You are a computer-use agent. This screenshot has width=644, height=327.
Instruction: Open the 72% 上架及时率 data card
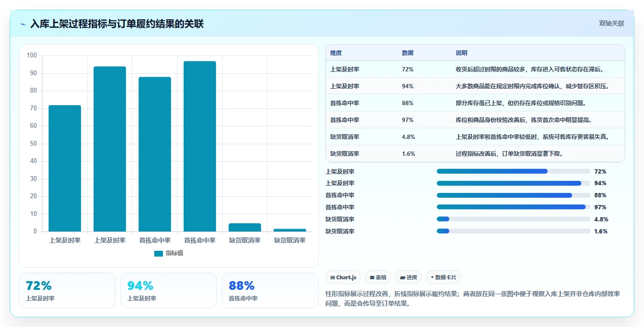tap(67, 290)
